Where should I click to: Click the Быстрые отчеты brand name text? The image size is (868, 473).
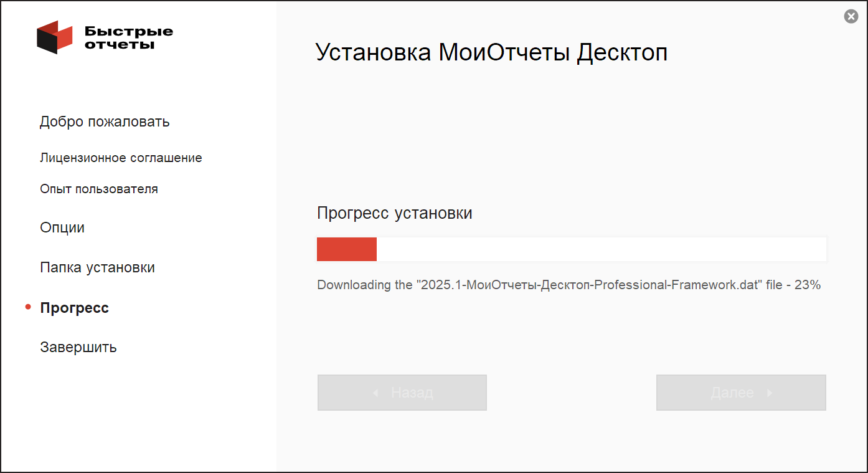(x=128, y=37)
